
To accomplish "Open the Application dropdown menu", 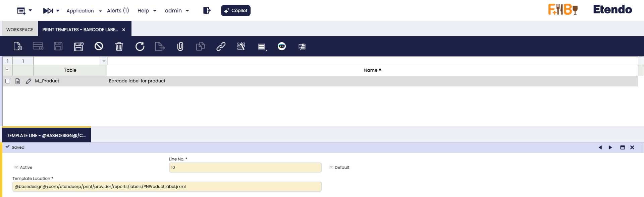I will click(x=84, y=11).
